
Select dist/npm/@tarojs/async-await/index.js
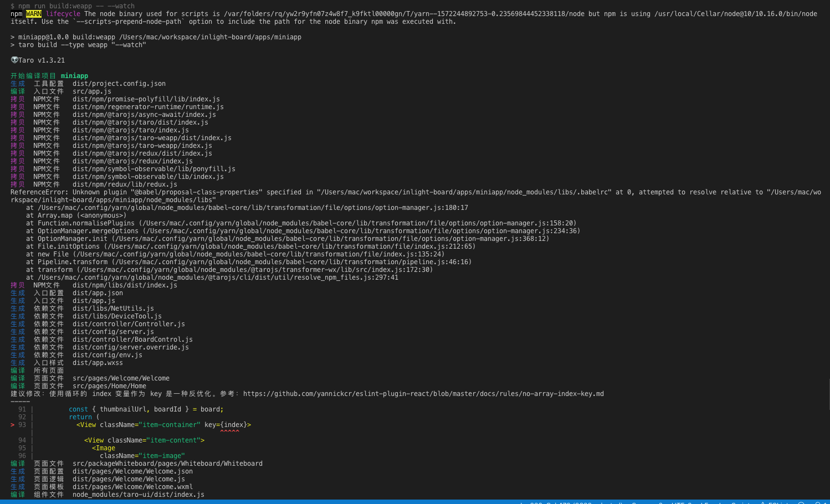(144, 115)
